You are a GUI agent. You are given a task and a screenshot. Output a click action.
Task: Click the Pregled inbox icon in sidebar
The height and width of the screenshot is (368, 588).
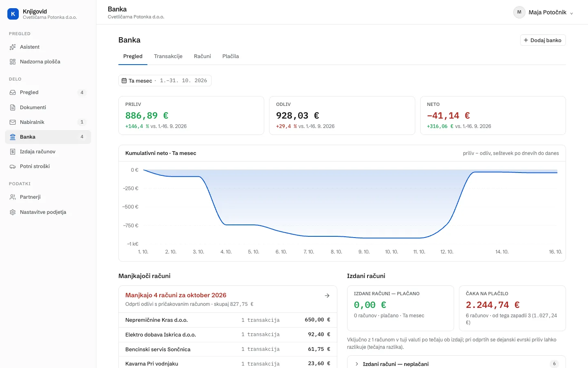(13, 92)
